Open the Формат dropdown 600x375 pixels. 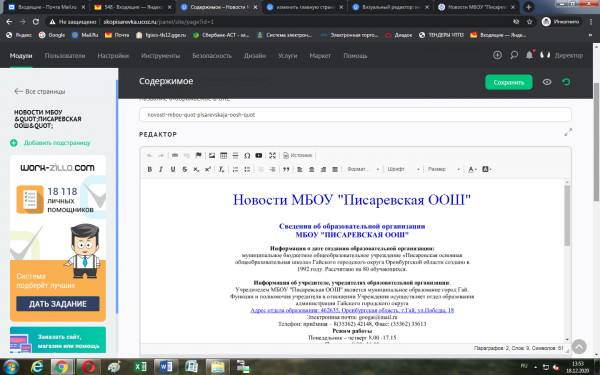(x=363, y=169)
